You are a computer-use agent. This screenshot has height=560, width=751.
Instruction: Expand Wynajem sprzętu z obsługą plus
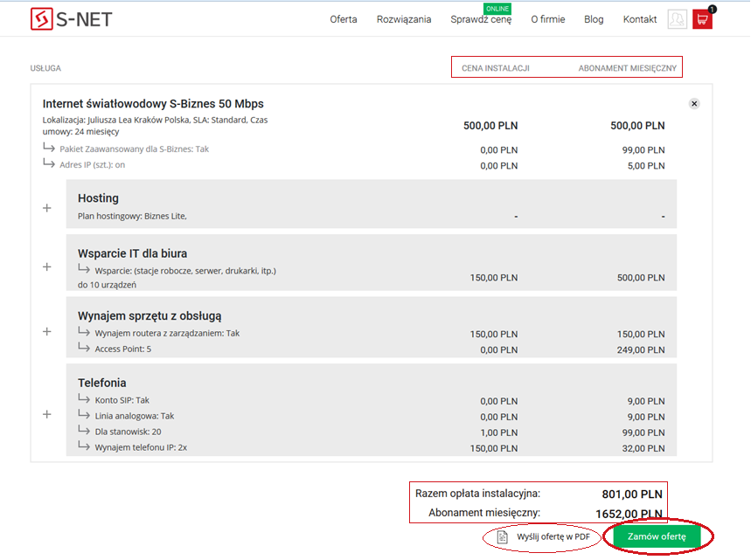(47, 331)
